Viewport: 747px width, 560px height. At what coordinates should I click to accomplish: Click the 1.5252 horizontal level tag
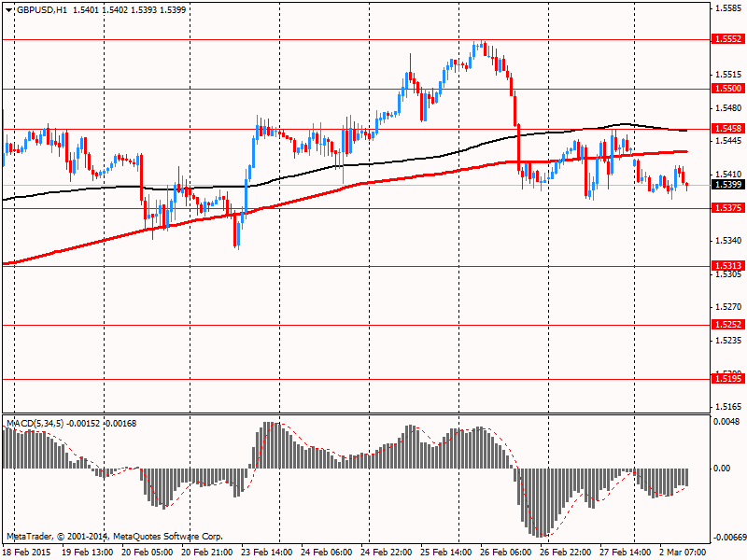point(727,324)
